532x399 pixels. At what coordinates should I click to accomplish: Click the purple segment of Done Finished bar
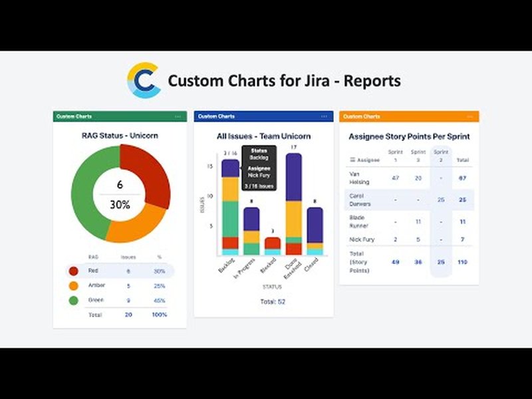coord(294,177)
